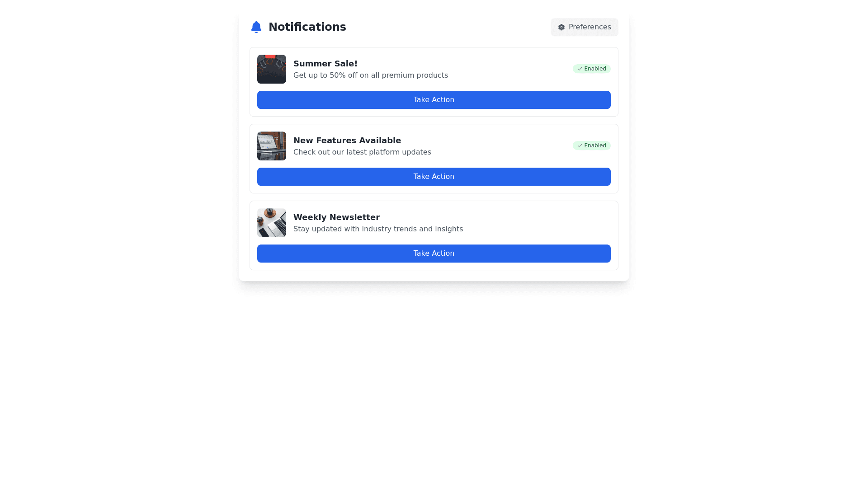
Task: Open the Preferences button
Action: pos(584,27)
